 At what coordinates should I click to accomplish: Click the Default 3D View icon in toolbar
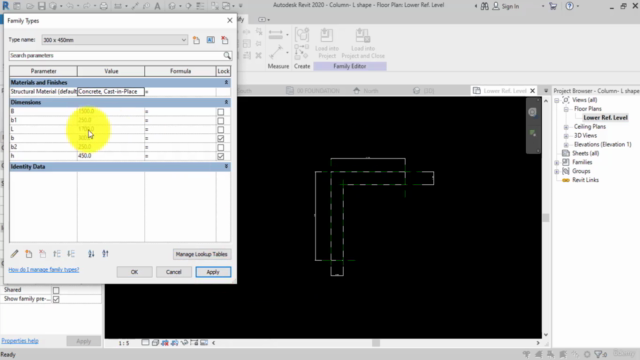[x=172, y=6]
